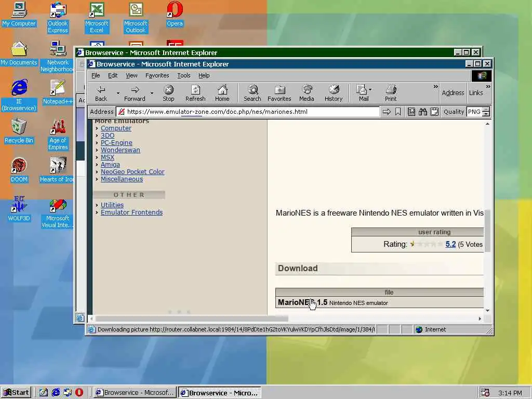
Task: Open the Back button history dropdown arrow
Action: [118, 93]
